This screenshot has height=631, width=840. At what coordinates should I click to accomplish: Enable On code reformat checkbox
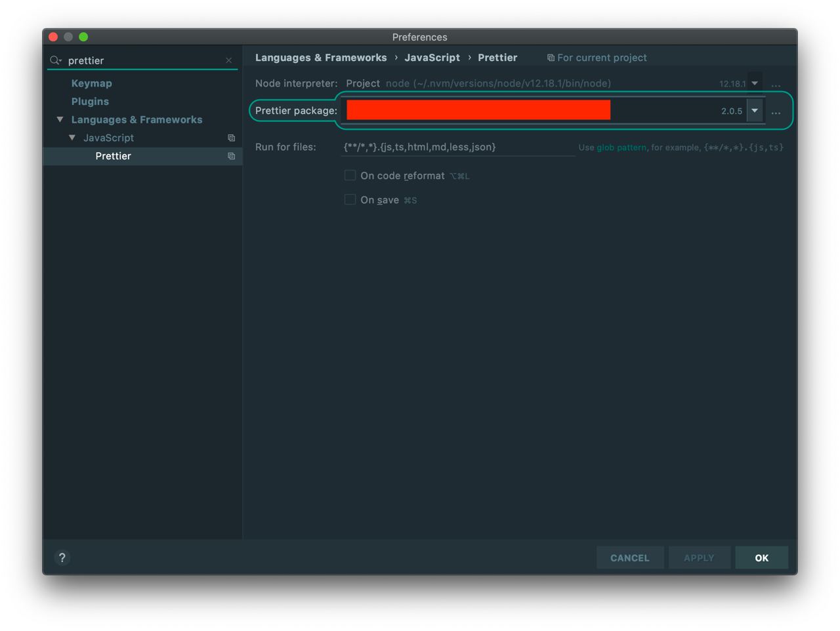click(x=350, y=175)
